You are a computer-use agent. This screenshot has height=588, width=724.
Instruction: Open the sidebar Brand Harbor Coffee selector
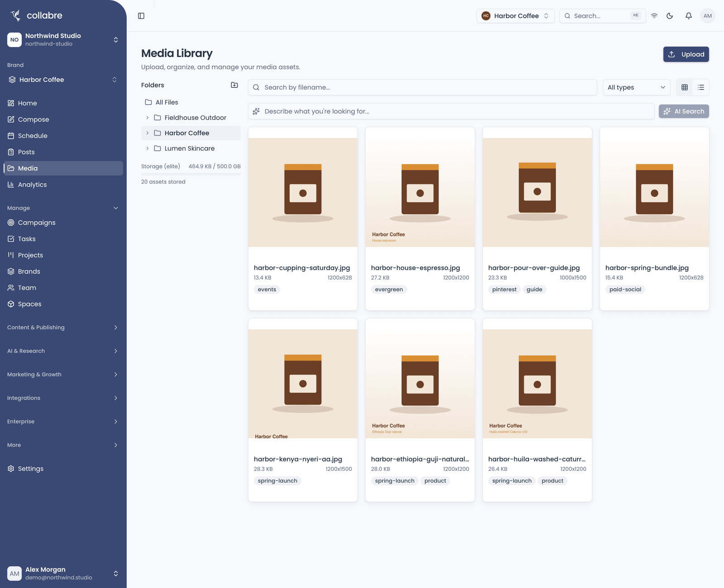click(x=63, y=80)
